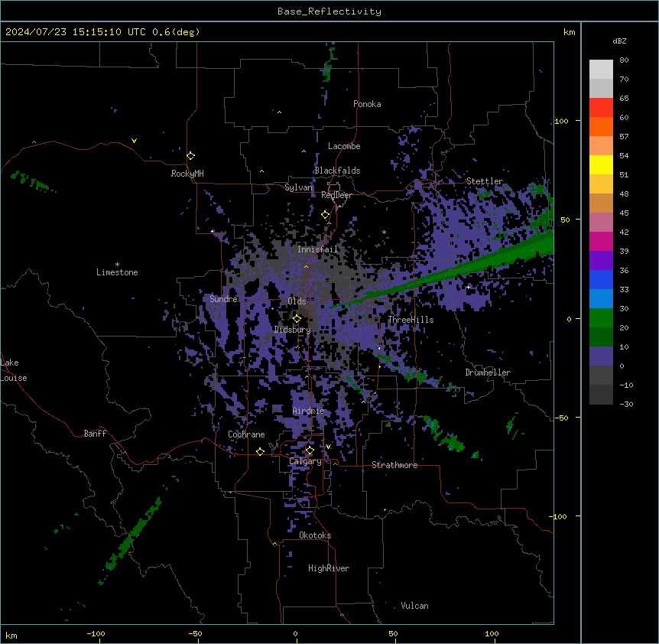This screenshot has height=644, width=659.
Task: Select the purple swatch between 39 and 36
Action: point(601,260)
